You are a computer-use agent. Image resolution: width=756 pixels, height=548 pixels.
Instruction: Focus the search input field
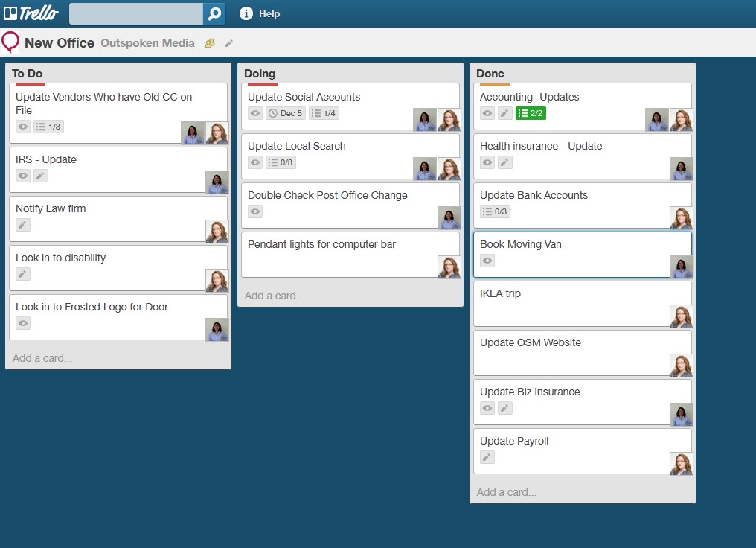click(136, 13)
